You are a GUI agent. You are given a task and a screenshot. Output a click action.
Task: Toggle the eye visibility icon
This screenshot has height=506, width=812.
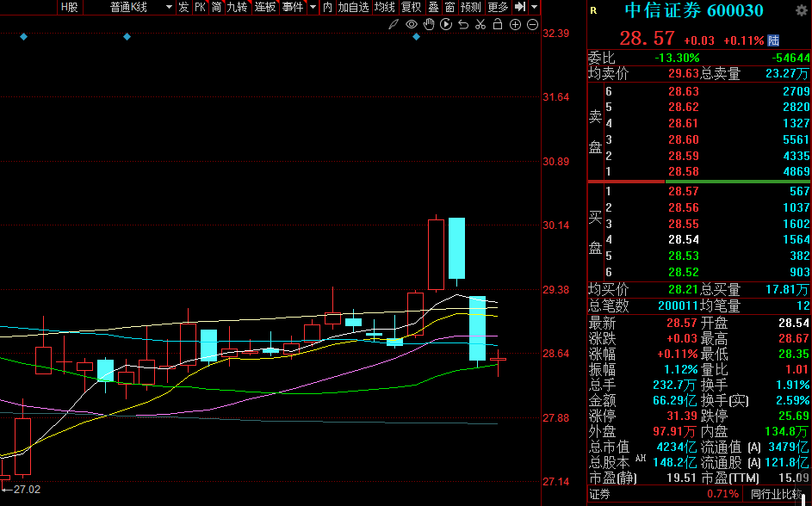click(412, 24)
